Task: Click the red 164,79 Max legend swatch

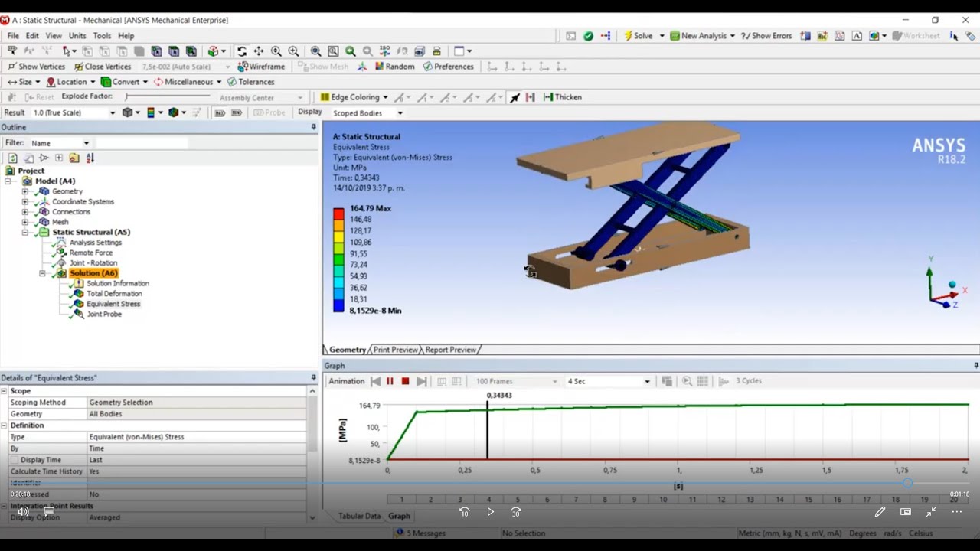Action: tap(338, 214)
